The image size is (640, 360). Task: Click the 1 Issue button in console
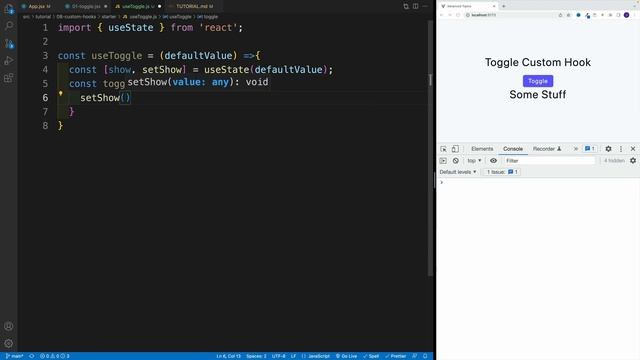(502, 172)
